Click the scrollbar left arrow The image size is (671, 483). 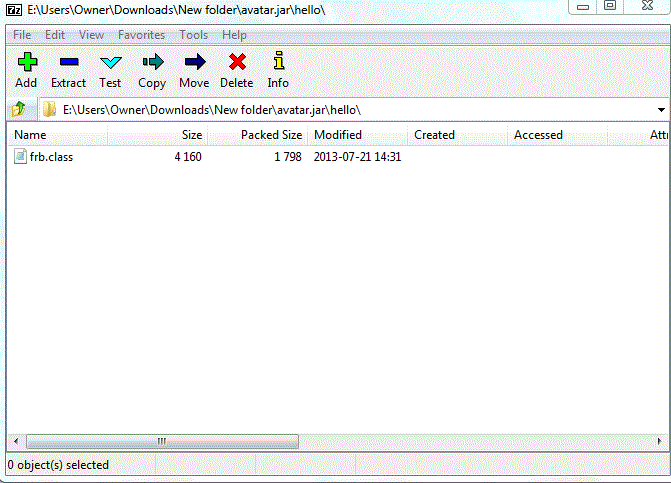click(x=16, y=441)
